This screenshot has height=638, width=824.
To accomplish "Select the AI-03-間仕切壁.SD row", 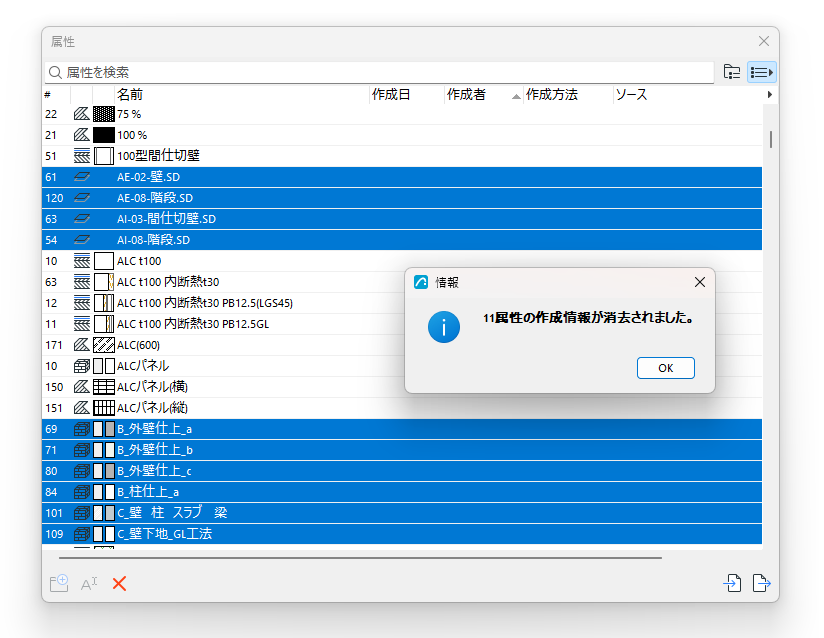I will point(402,219).
